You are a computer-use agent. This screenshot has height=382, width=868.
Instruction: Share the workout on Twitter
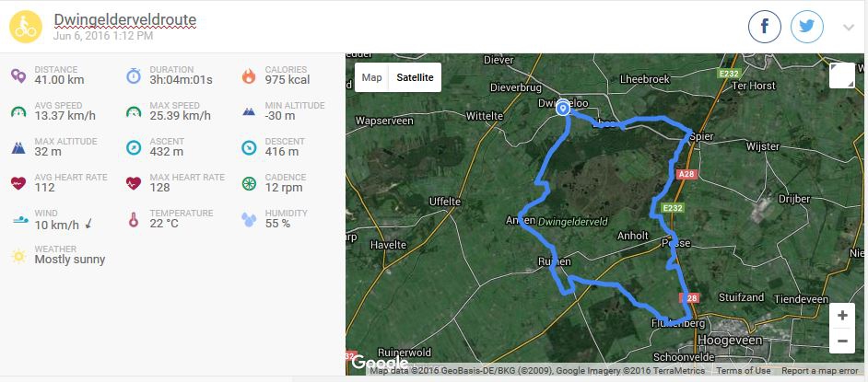pyautogui.click(x=807, y=27)
